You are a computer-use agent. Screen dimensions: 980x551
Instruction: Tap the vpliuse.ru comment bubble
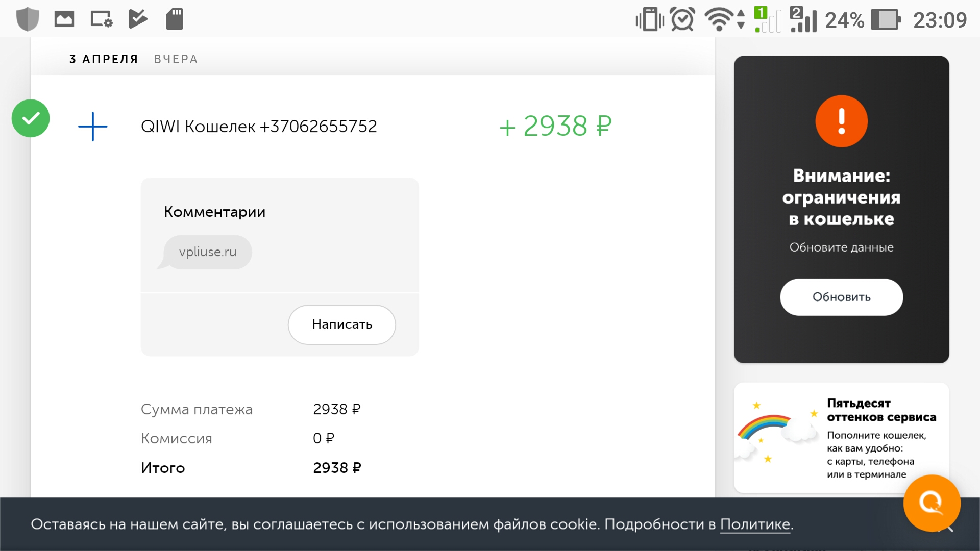tap(207, 252)
